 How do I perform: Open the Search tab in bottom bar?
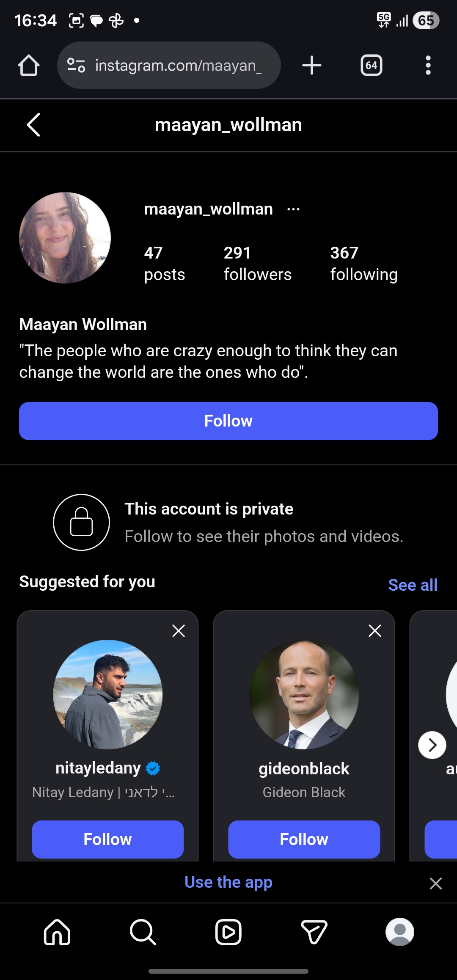[x=143, y=932]
